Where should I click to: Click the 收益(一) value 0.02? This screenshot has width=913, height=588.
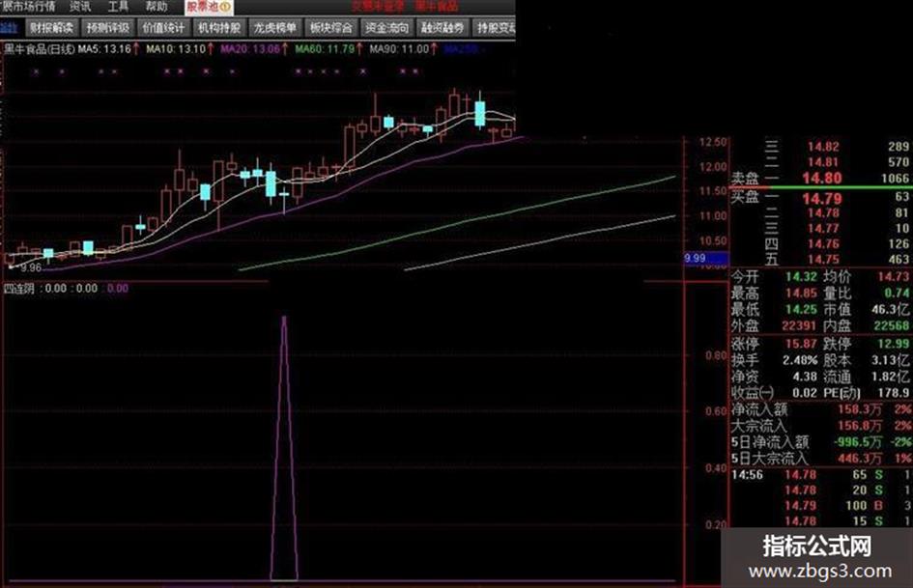805,393
